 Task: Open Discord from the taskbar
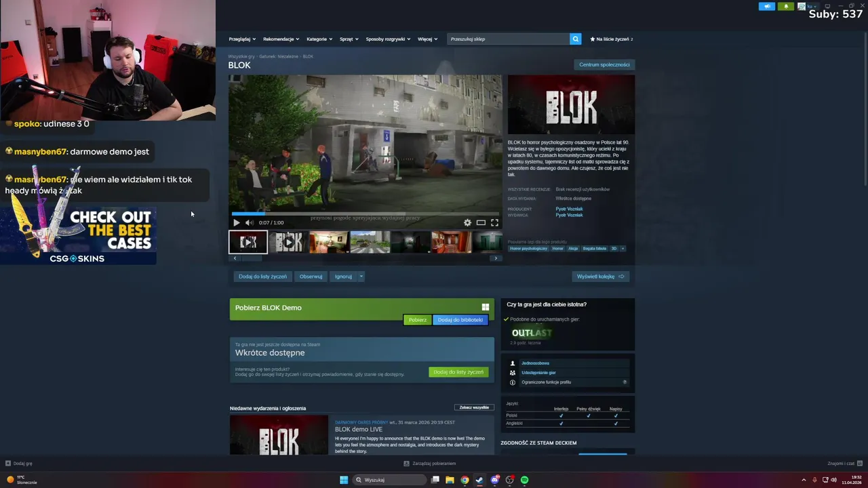click(x=495, y=480)
